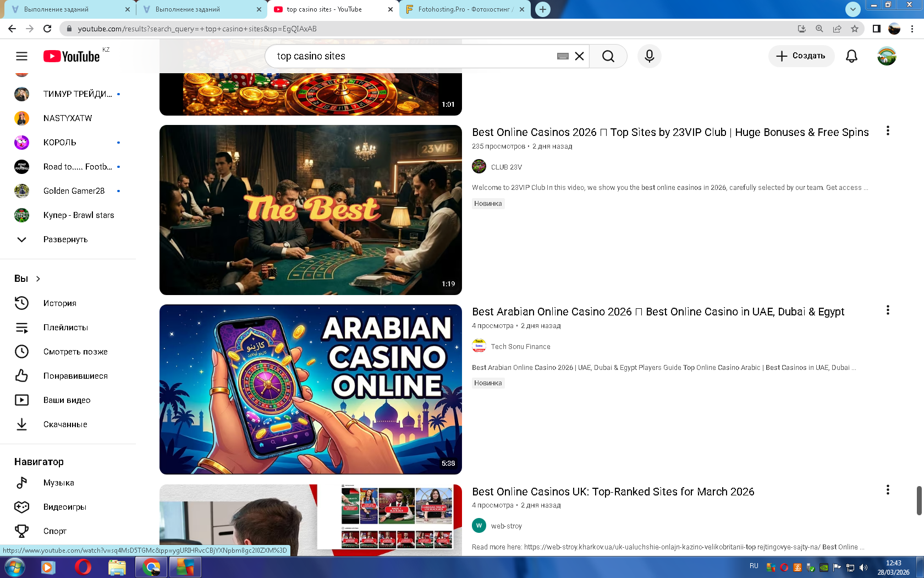Image resolution: width=924 pixels, height=578 pixels.
Task: Click the Создать create button
Action: pos(801,56)
